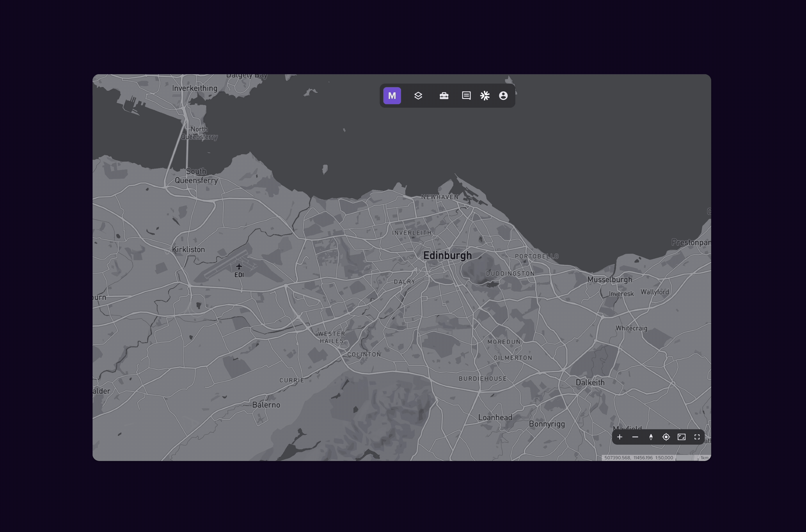This screenshot has height=532, width=806.
Task: Open the user account profile icon
Action: click(503, 96)
